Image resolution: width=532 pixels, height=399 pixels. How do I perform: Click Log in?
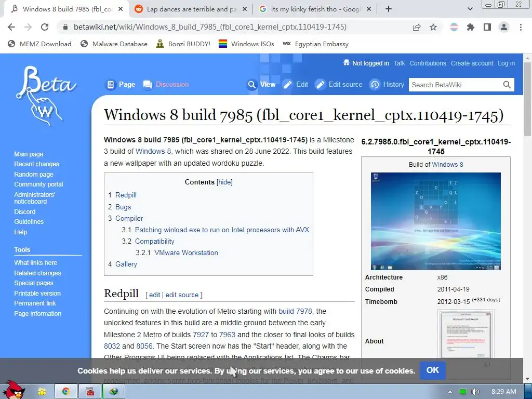point(506,63)
